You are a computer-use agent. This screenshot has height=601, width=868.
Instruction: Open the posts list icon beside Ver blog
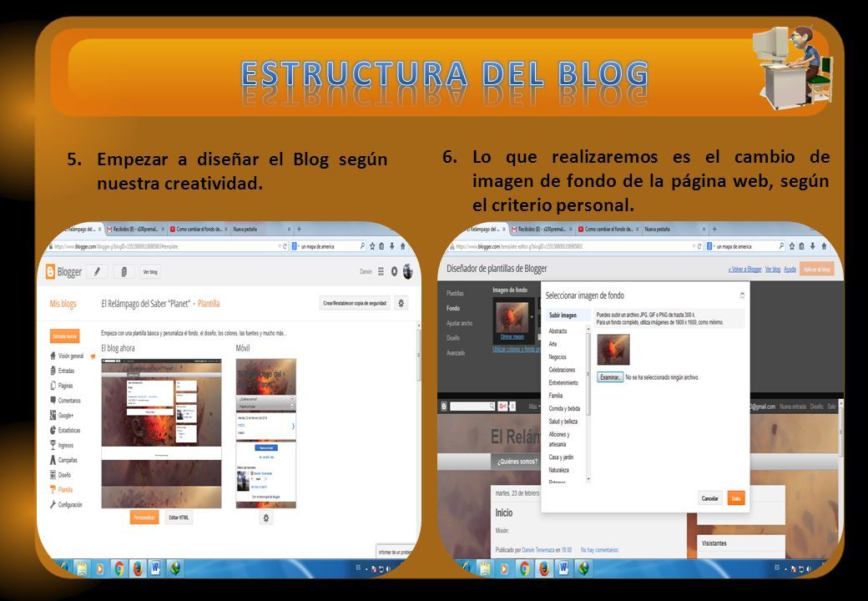tap(124, 271)
